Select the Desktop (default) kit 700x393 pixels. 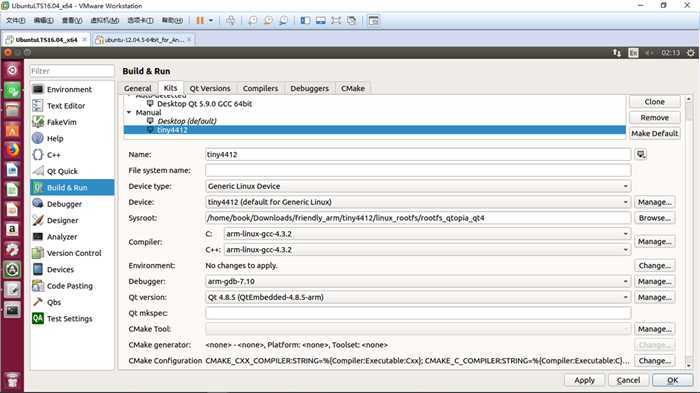187,121
